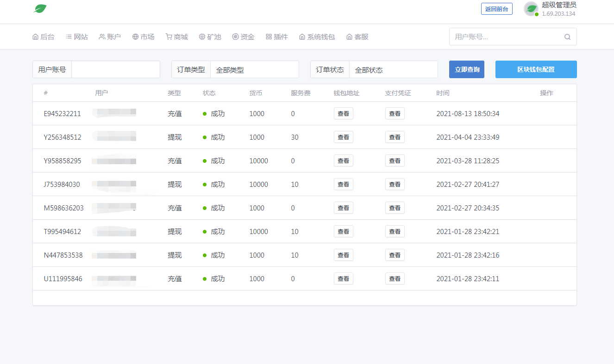Open the 市场 menu
614x364 pixels.
pyautogui.click(x=144, y=37)
